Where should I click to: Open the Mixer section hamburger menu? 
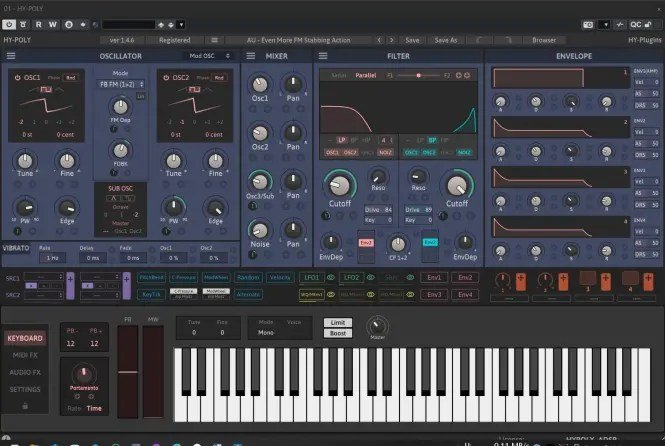click(251, 56)
